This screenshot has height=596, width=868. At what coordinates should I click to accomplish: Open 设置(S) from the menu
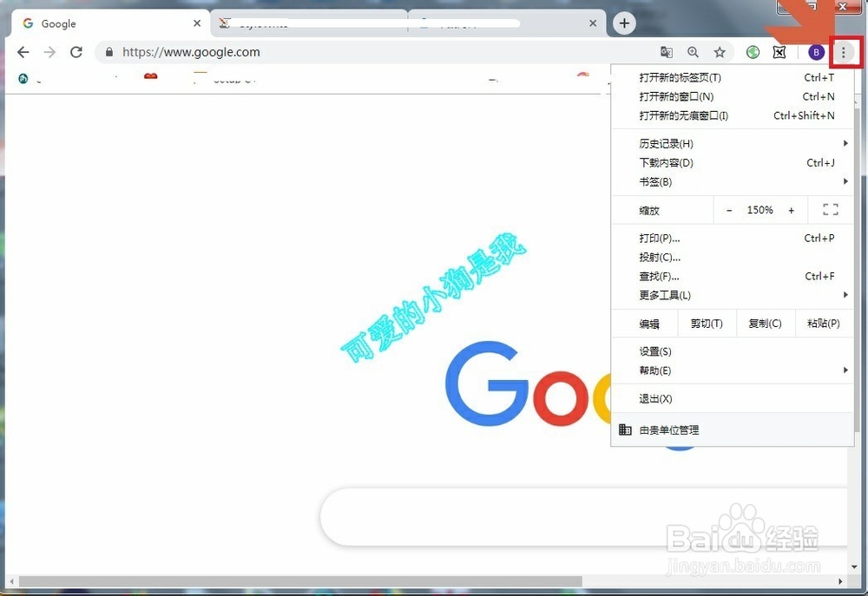(x=732, y=351)
